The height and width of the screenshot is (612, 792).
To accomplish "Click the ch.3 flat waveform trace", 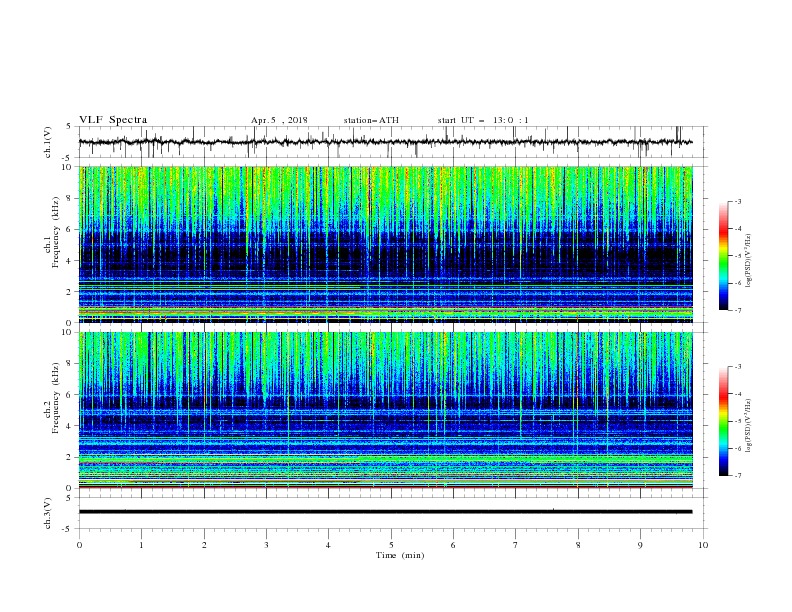I will point(385,512).
